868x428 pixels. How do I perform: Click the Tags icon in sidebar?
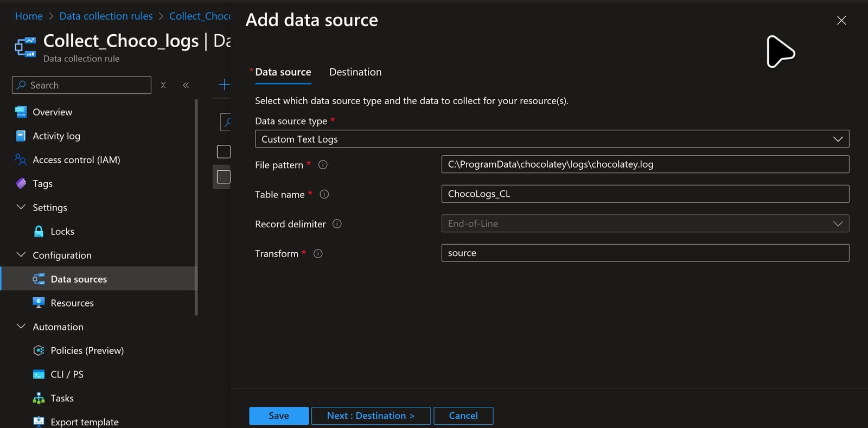pyautogui.click(x=21, y=183)
